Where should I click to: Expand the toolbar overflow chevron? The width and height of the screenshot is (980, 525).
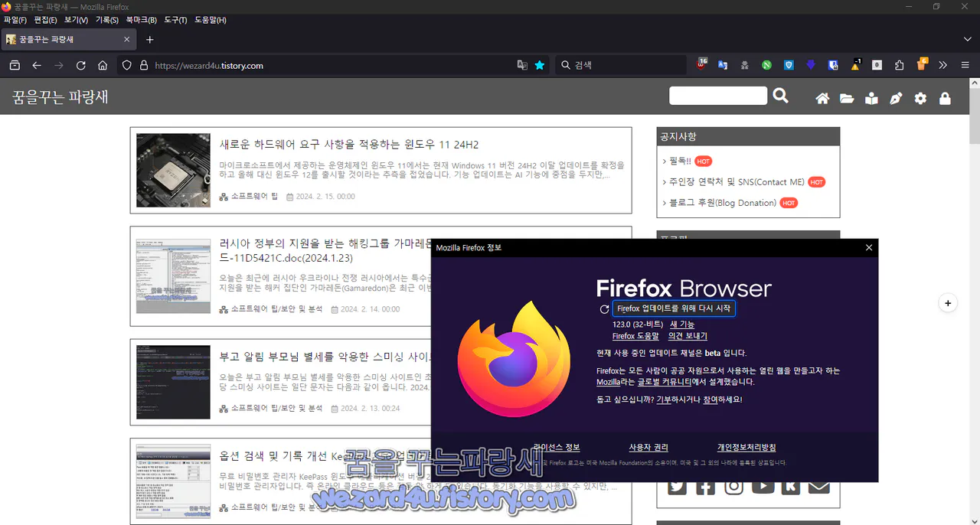[942, 65]
